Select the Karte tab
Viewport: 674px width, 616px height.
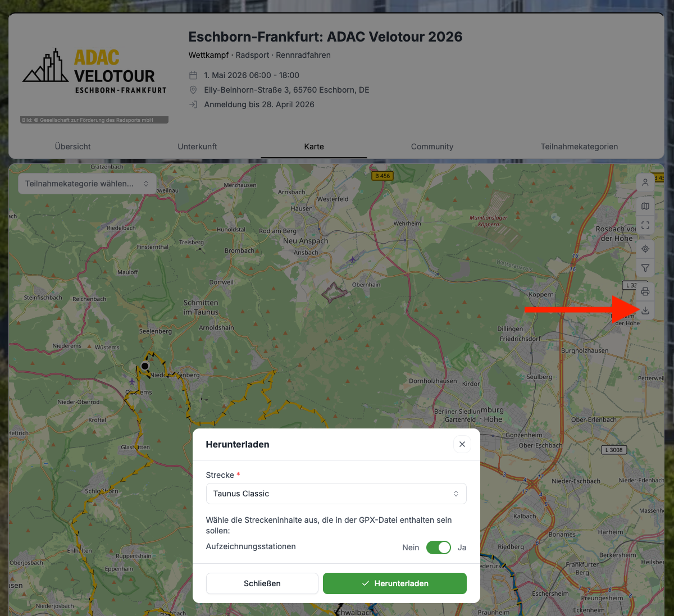point(314,147)
